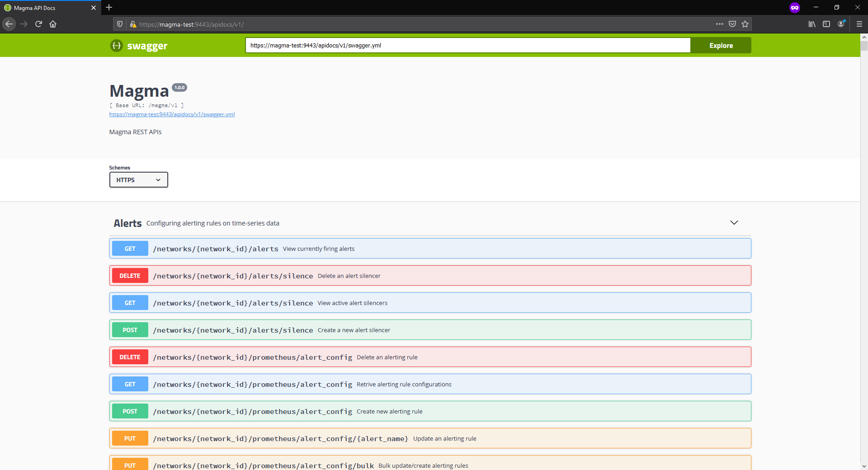The width and height of the screenshot is (868, 470).
Task: Expand POST Create a new alert silencer
Action: point(430,330)
